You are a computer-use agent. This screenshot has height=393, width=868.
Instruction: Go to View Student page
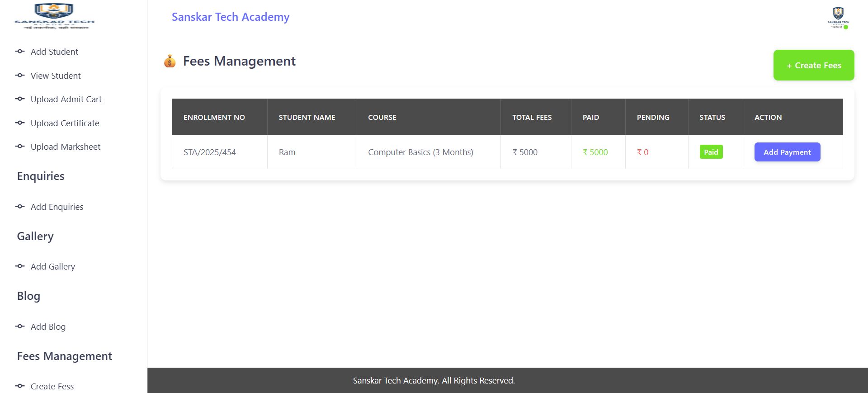click(x=56, y=76)
